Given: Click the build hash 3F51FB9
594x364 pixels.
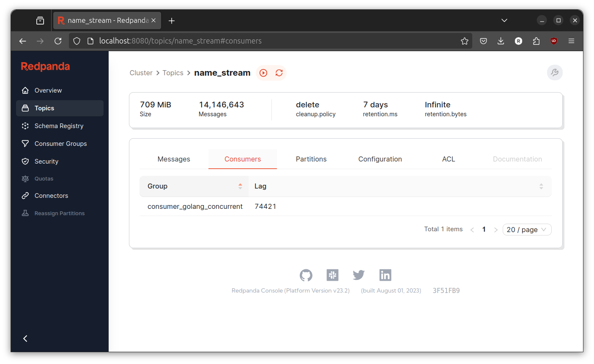Looking at the screenshot, I should (446, 290).
